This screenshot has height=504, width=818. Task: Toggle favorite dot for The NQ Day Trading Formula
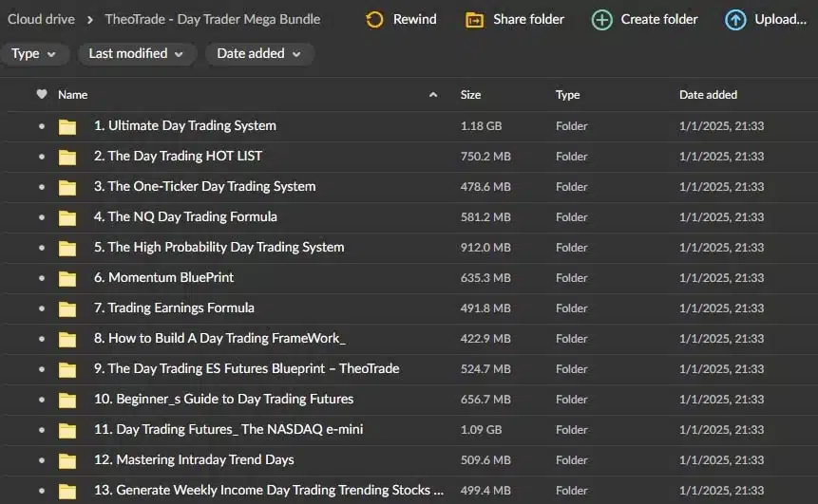coord(42,216)
